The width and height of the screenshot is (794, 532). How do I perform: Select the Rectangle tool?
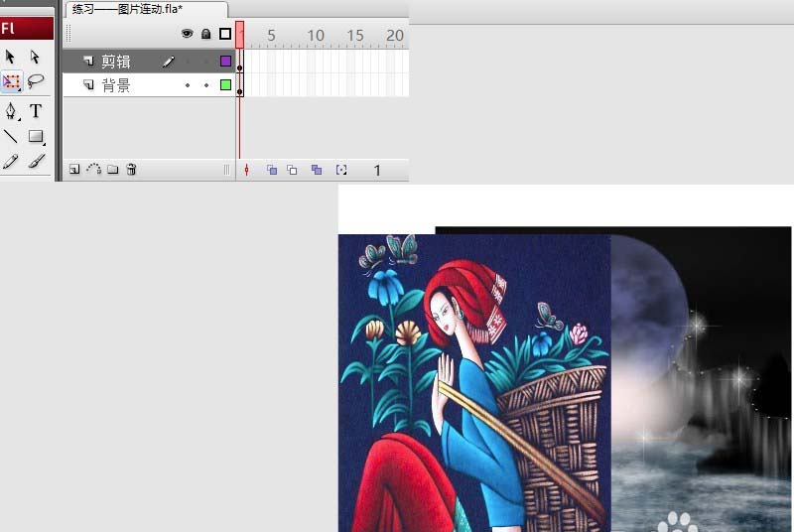point(36,136)
